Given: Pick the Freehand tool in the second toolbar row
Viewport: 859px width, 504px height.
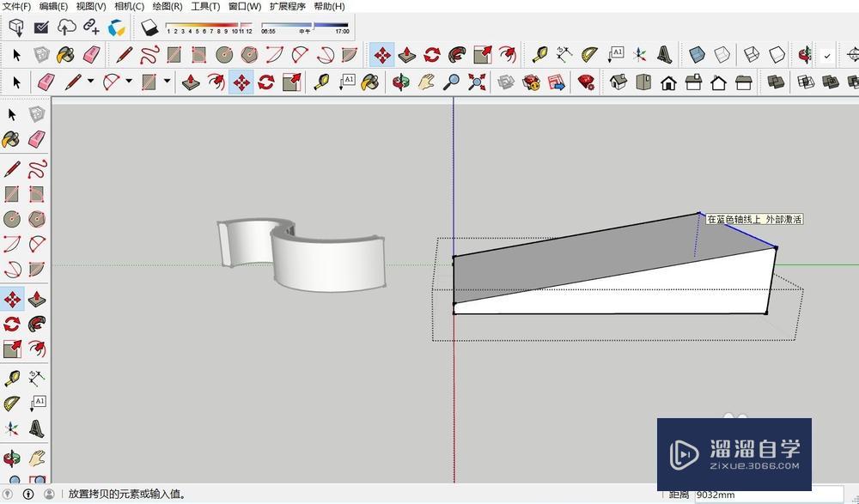Looking at the screenshot, I should [149, 55].
